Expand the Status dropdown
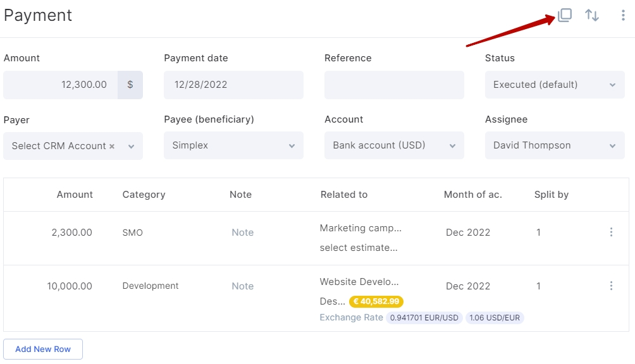This screenshot has height=364, width=635. coord(555,85)
